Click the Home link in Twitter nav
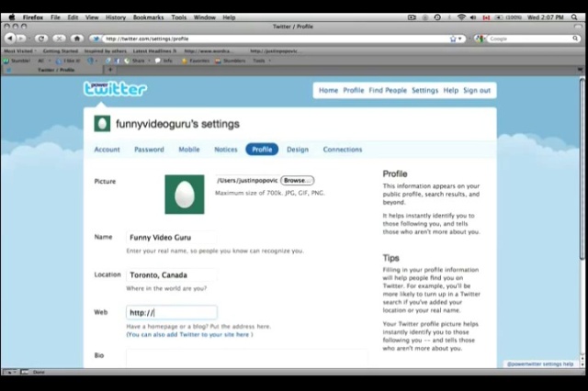Viewport: 588px width, 391px height. click(x=329, y=90)
